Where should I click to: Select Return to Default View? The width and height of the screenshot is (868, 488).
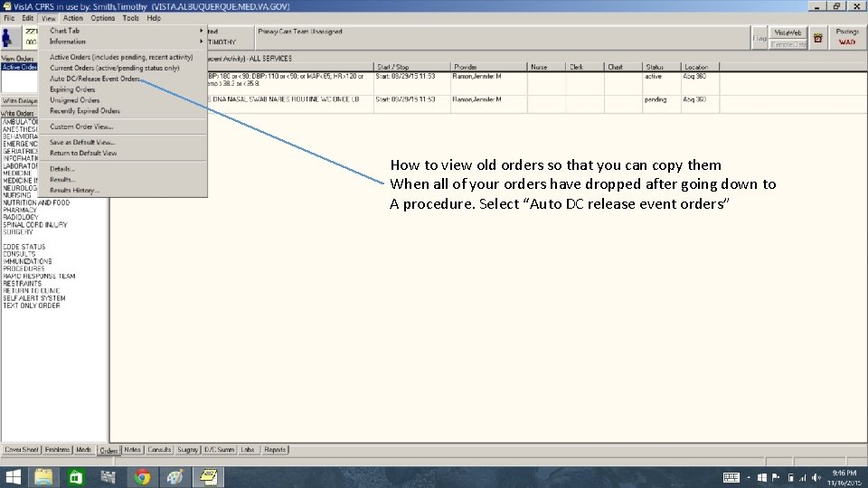click(83, 154)
